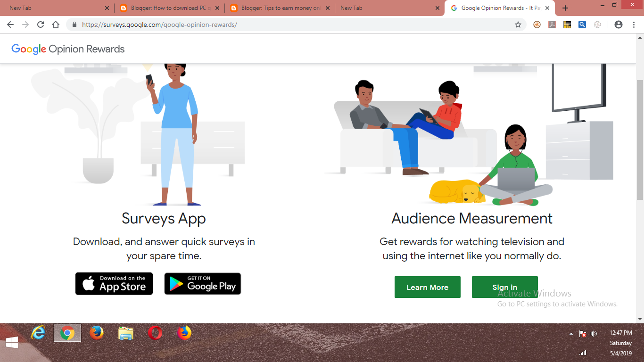The height and width of the screenshot is (362, 644).
Task: Open the Action Center flag icon
Action: [583, 334]
